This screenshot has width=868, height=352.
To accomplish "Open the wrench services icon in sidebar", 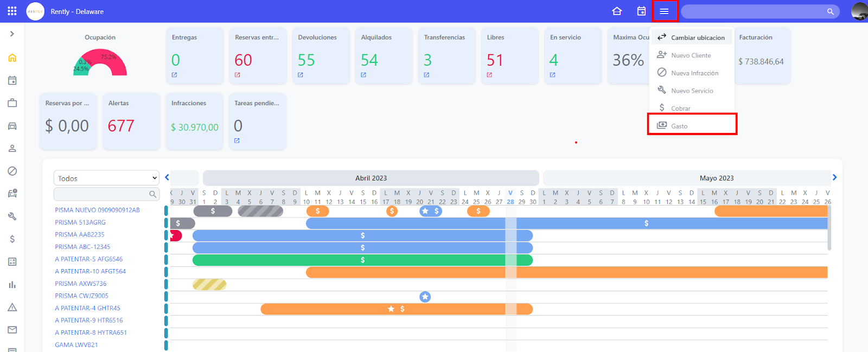I will [x=12, y=216].
